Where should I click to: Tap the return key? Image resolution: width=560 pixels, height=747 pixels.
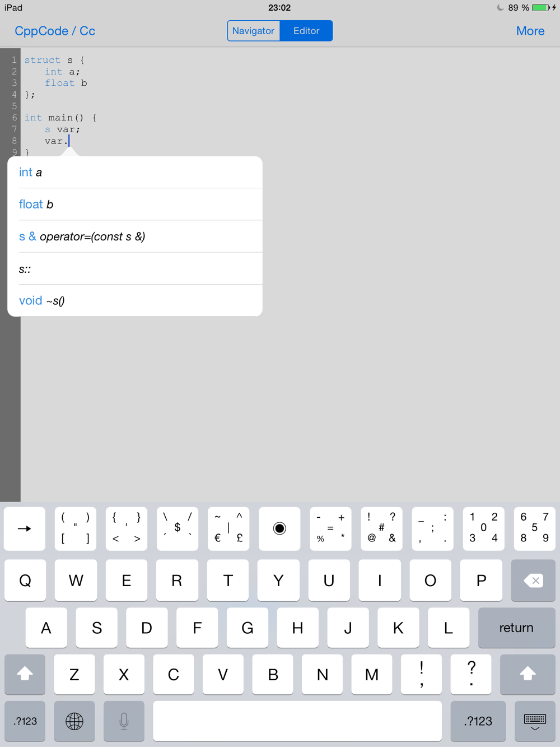coord(516,628)
